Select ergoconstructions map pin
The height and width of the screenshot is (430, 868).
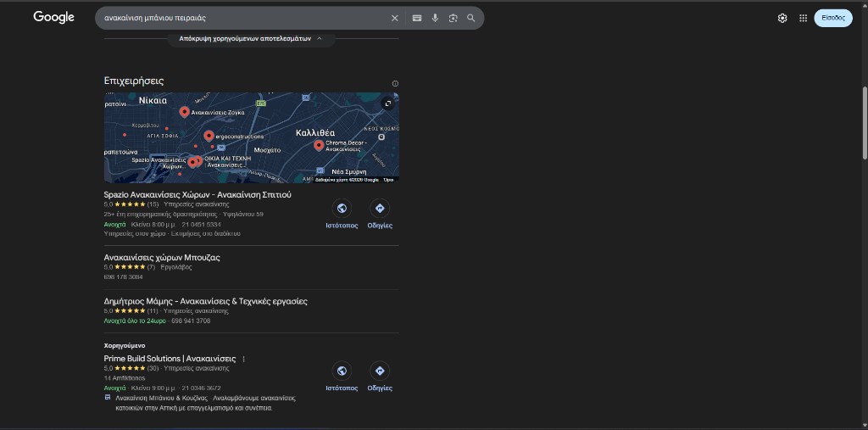[209, 136]
